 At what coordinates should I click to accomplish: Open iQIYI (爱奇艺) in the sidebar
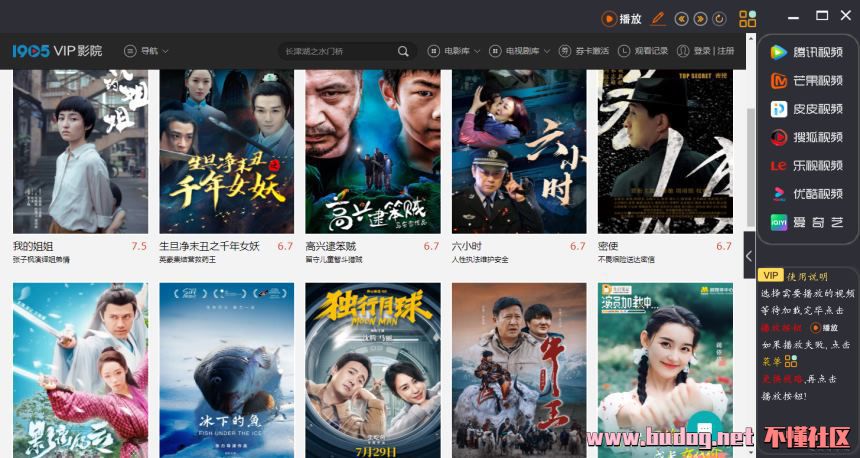coord(807,222)
